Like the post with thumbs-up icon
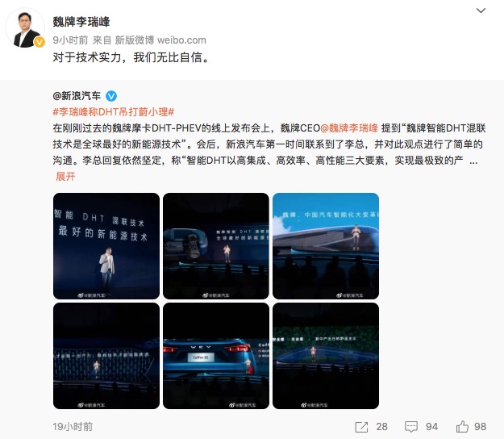Screen dimensions: 504x439 [462, 426]
